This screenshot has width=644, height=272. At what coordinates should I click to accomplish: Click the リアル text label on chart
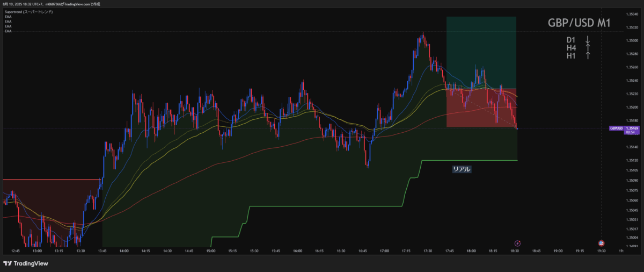[x=462, y=169]
